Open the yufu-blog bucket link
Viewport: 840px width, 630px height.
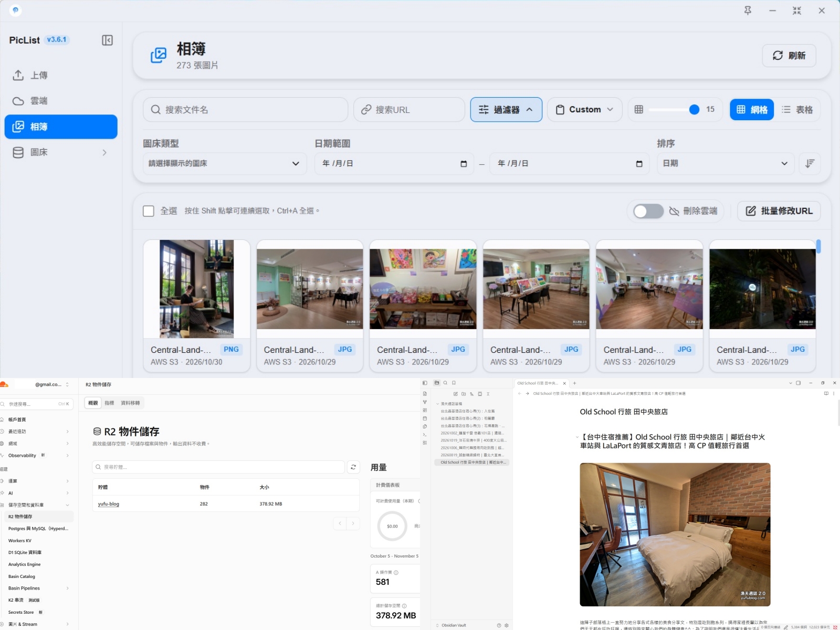[x=109, y=504]
